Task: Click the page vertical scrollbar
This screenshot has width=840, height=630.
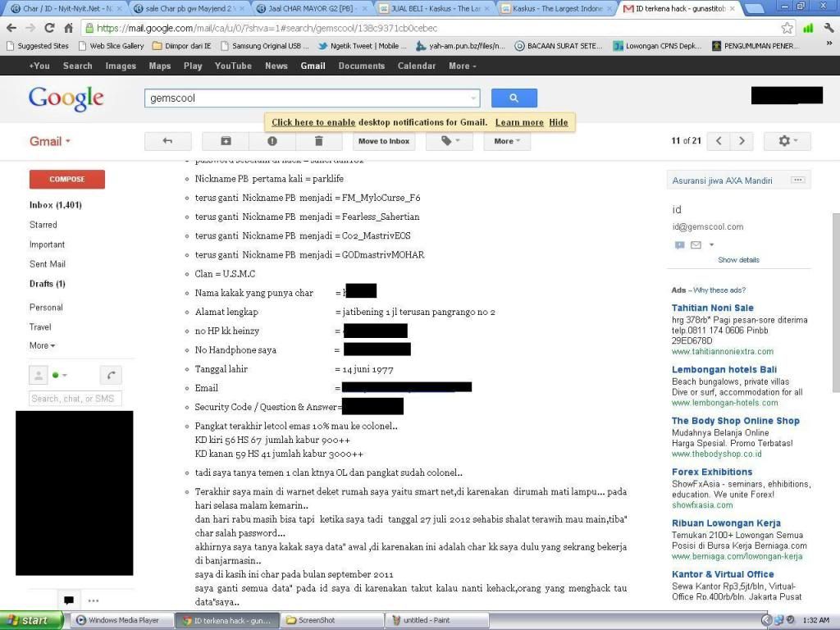Action: point(836,302)
